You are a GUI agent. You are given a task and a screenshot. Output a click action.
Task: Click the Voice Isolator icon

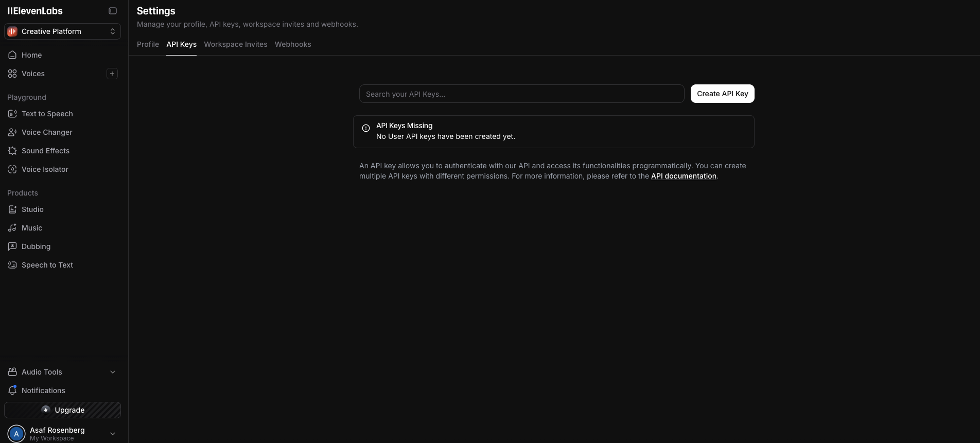(12, 169)
